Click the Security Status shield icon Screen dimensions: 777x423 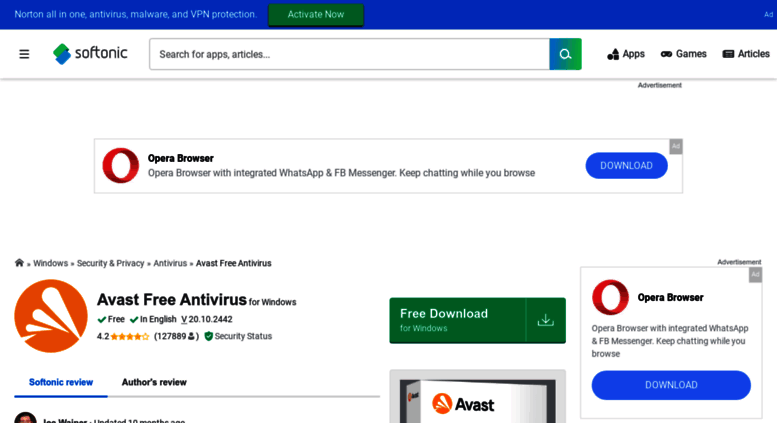209,336
